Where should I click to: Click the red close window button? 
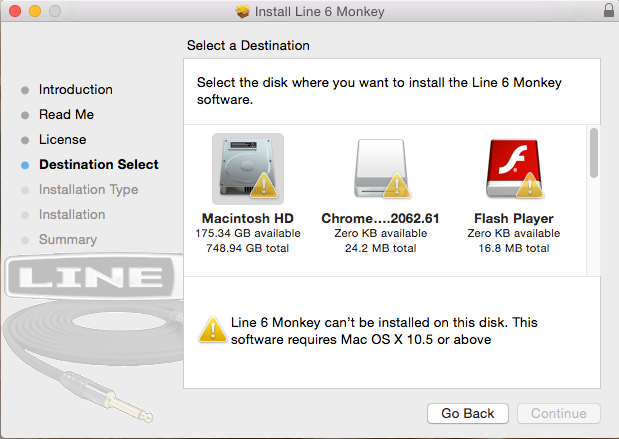click(15, 11)
